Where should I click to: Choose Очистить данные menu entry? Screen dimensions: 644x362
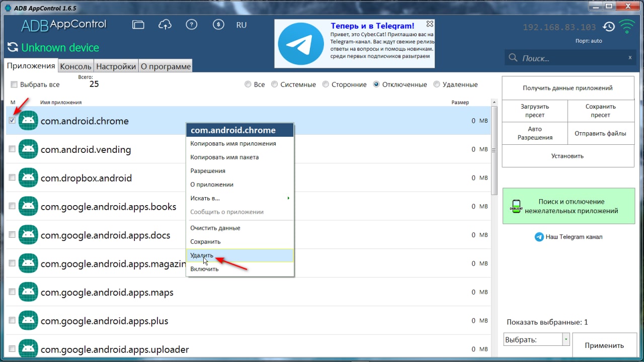(x=240, y=228)
